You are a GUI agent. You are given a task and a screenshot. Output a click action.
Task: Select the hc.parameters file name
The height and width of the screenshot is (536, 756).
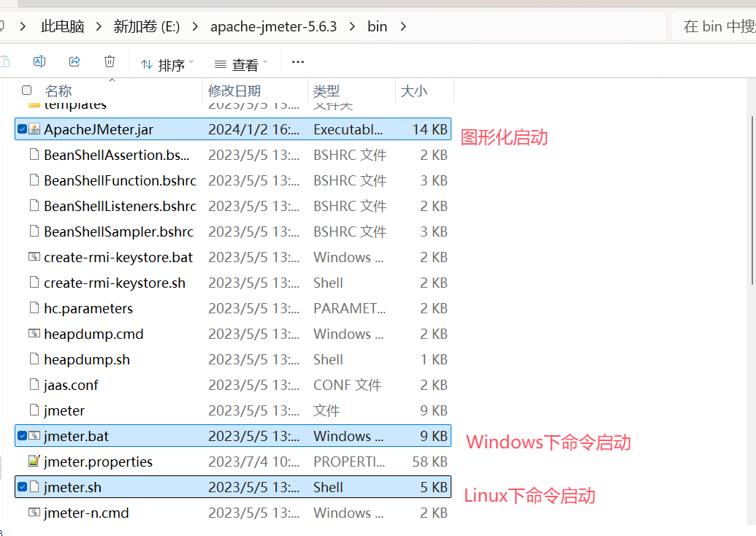point(88,308)
